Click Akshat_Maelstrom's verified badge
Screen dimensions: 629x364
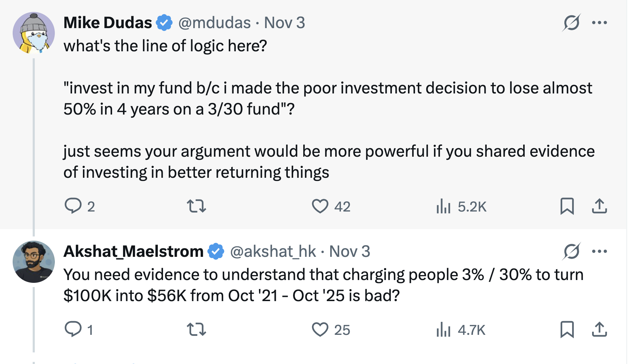215,251
